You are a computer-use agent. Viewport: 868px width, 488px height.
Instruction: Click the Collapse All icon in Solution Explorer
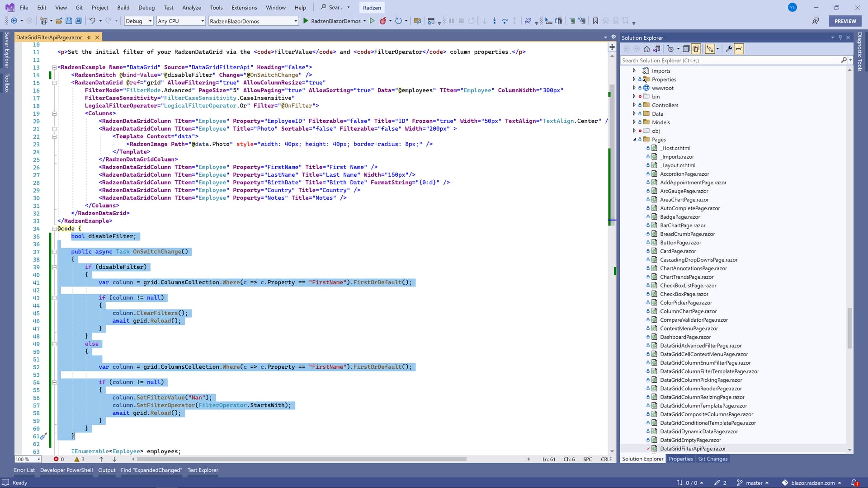pyautogui.click(x=686, y=49)
